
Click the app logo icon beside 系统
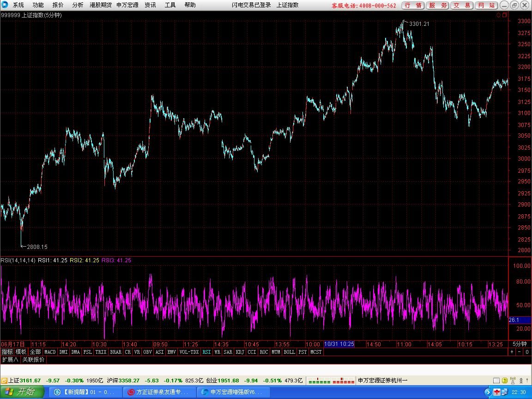click(x=5, y=5)
